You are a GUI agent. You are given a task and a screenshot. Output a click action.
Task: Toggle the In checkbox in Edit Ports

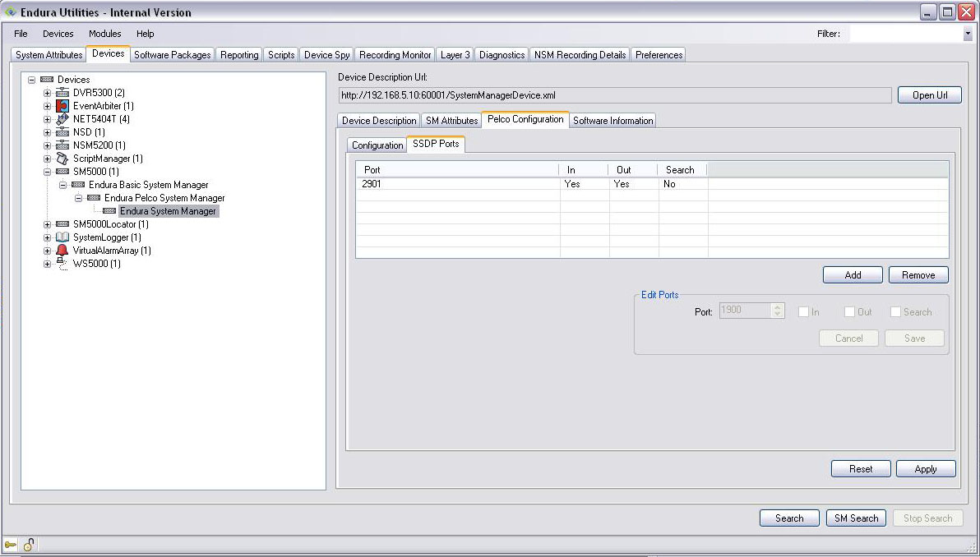click(803, 312)
